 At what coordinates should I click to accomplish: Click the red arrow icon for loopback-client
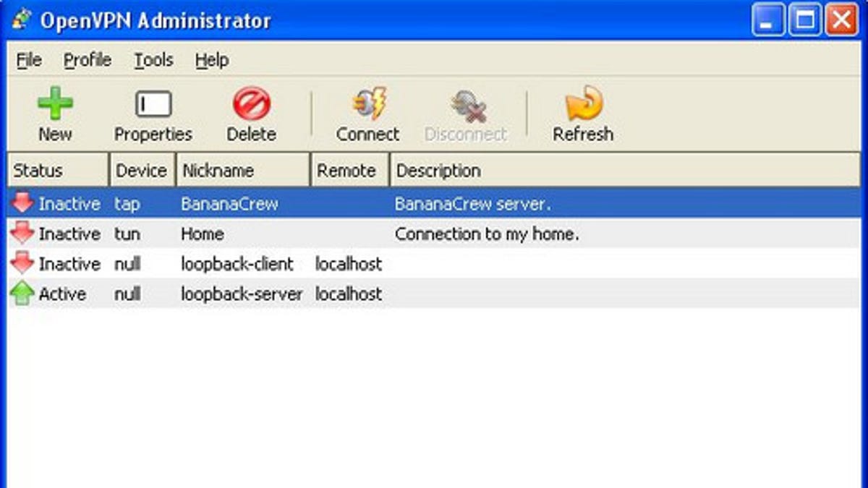(22, 264)
